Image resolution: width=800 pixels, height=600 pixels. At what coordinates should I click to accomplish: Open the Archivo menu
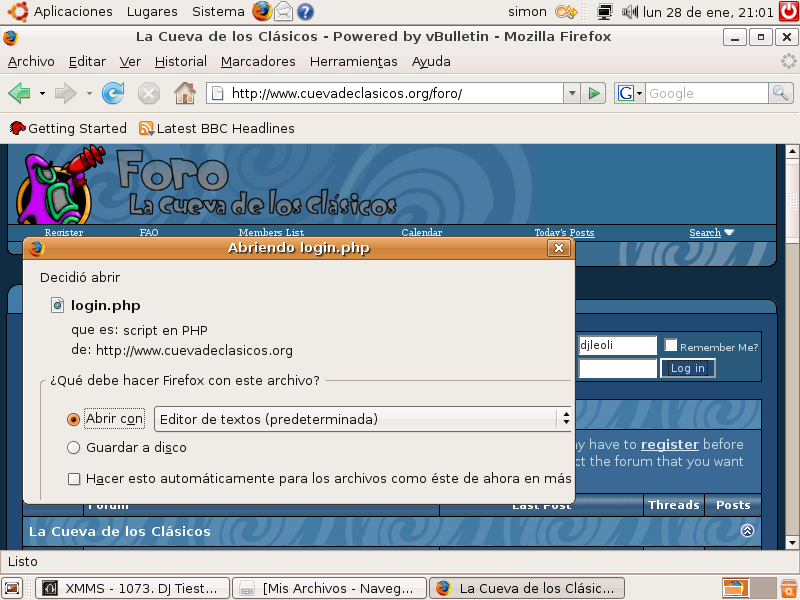31,62
